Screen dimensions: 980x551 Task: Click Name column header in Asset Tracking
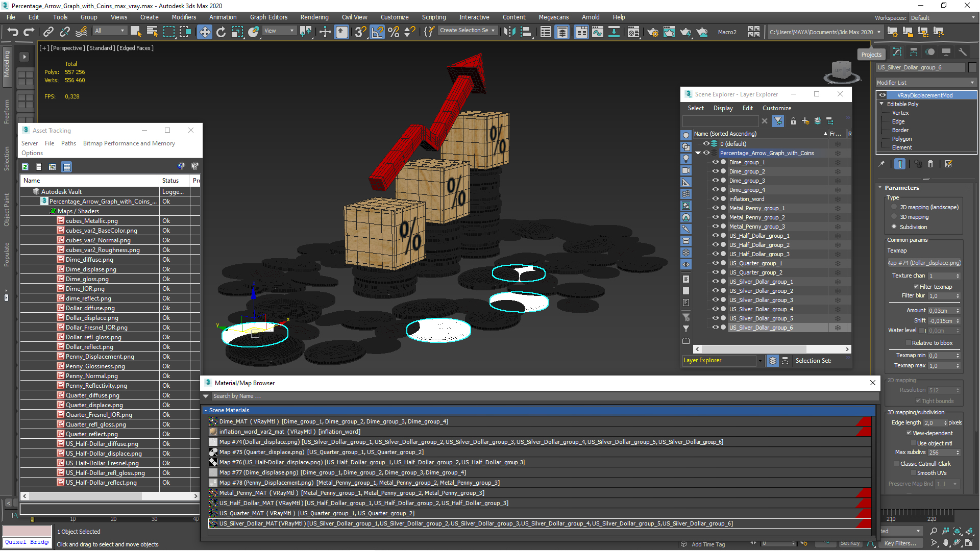tap(90, 181)
